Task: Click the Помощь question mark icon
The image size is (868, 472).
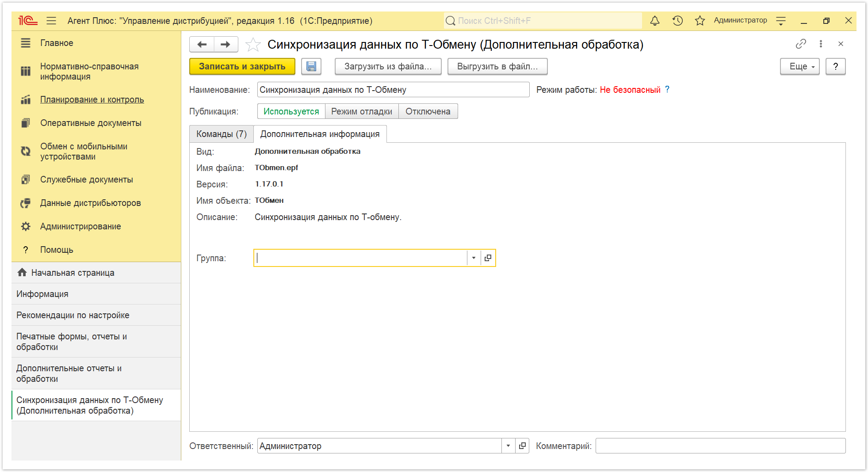Action: [26, 250]
